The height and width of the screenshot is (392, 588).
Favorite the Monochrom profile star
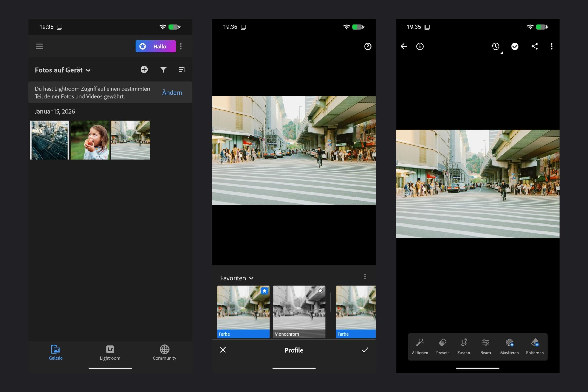click(320, 291)
